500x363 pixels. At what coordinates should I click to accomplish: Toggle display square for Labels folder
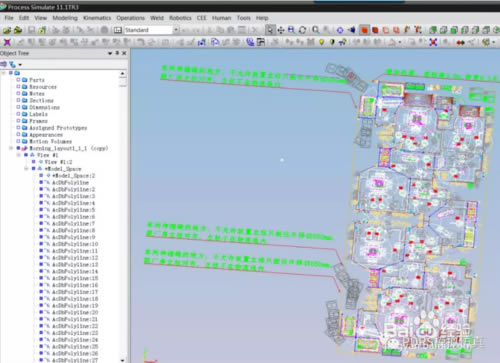click(x=18, y=114)
